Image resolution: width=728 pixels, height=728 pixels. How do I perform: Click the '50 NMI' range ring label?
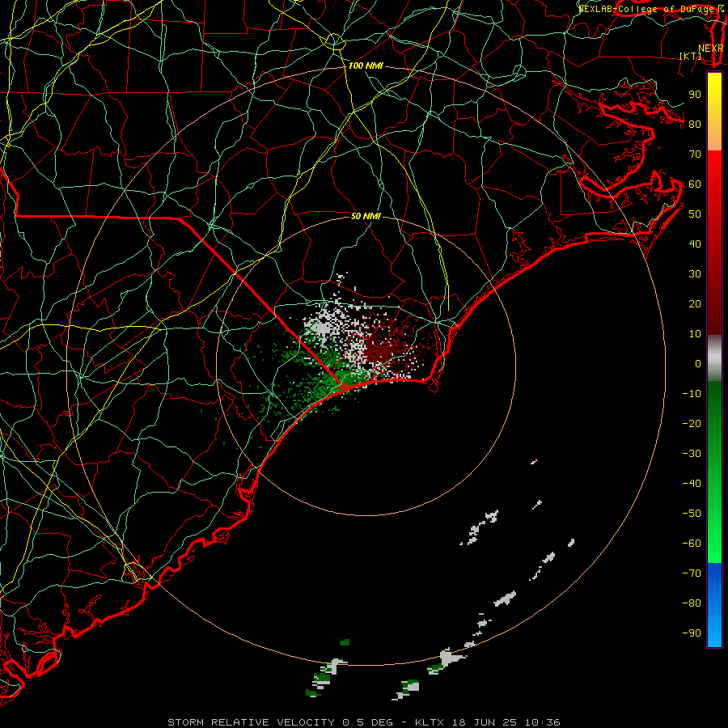click(x=366, y=216)
